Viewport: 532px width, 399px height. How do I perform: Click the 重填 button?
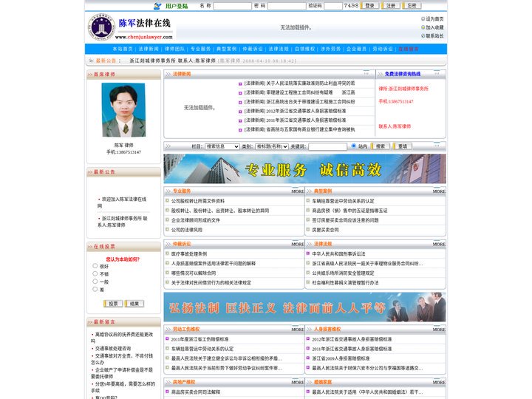(x=403, y=146)
